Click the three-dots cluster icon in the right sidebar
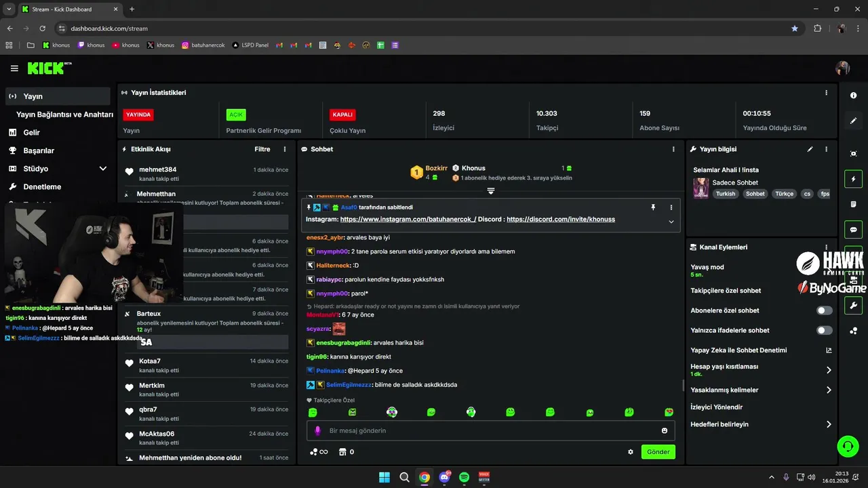Screen dimensions: 868x488 [853, 331]
